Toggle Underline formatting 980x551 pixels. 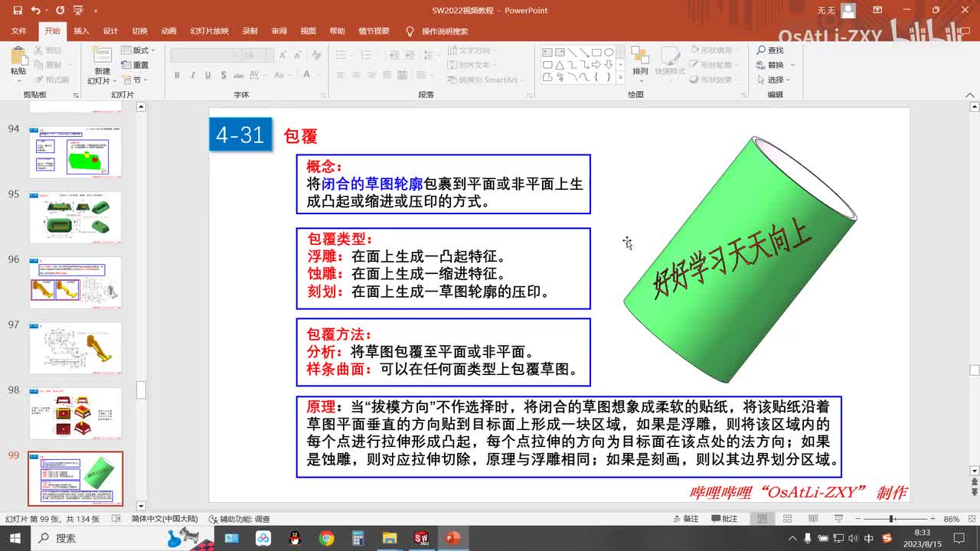click(x=207, y=75)
